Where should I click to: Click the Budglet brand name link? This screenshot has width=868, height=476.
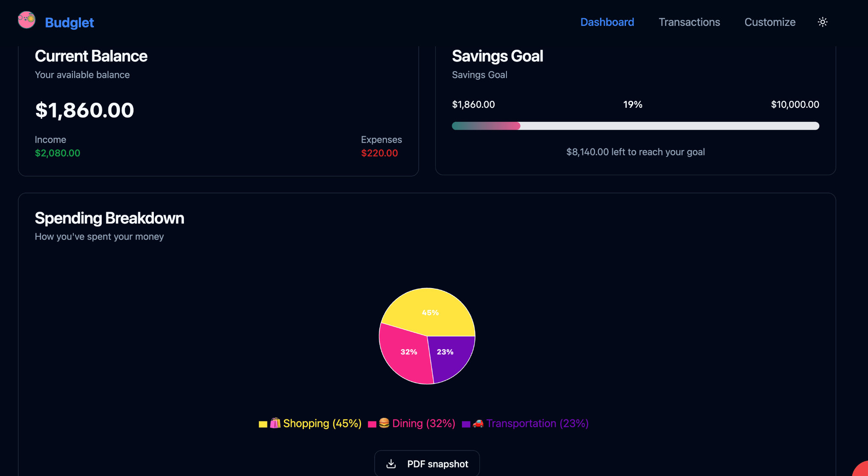(x=70, y=22)
